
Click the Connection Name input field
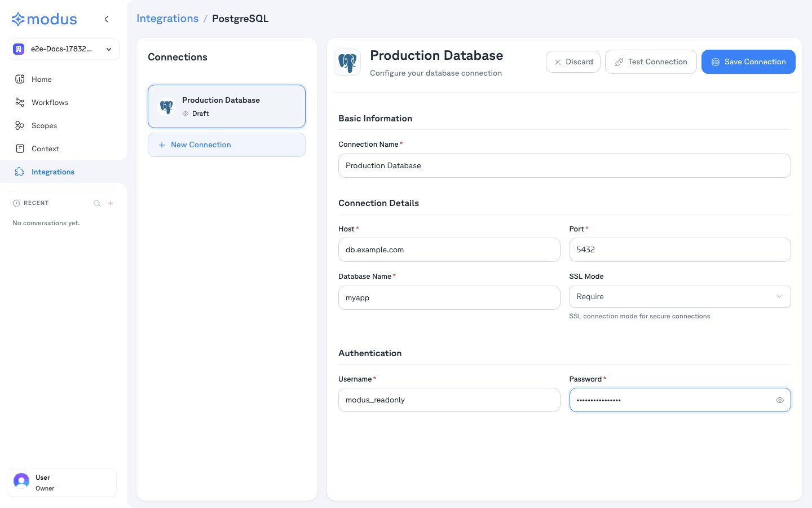(564, 166)
